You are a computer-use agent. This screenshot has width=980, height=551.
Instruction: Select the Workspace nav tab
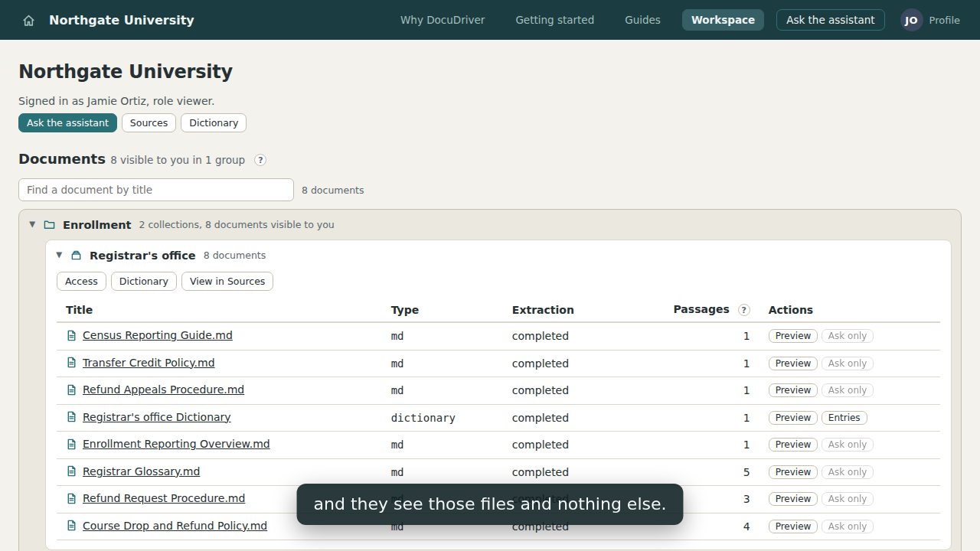723,20
